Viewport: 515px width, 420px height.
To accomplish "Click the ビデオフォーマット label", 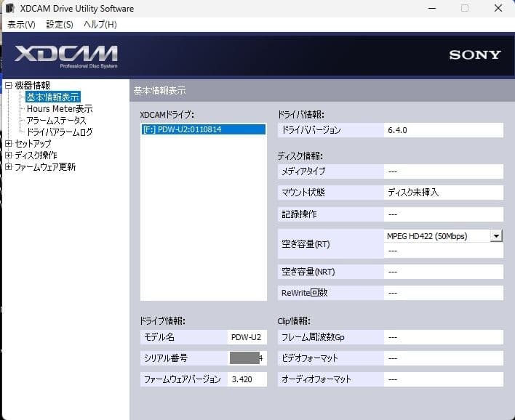I will tap(310, 358).
